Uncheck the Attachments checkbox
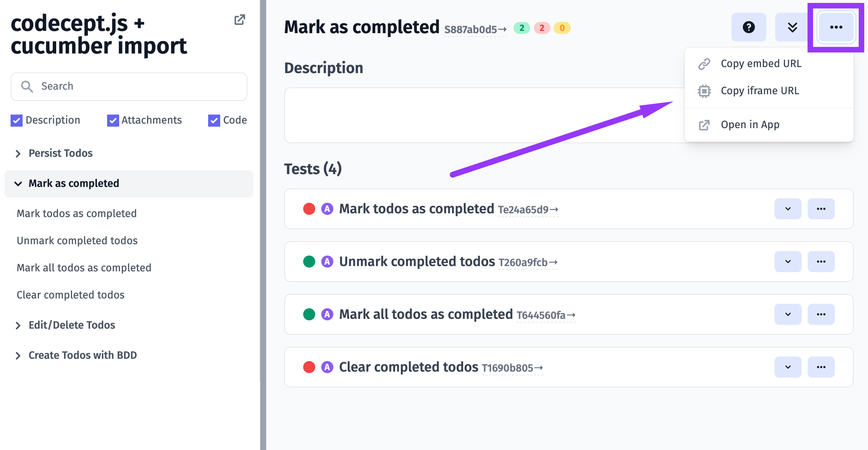The height and width of the screenshot is (450, 868). tap(113, 121)
